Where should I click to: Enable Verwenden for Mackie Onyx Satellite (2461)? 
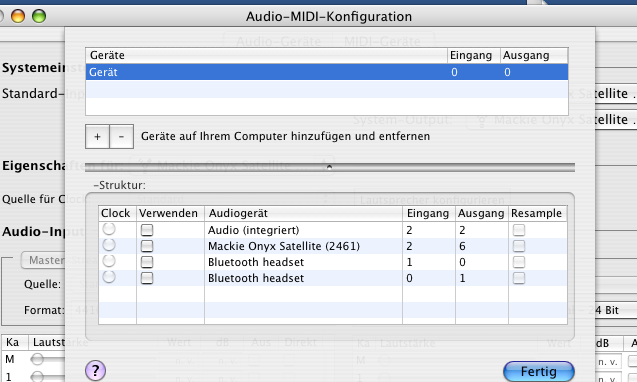click(x=147, y=246)
